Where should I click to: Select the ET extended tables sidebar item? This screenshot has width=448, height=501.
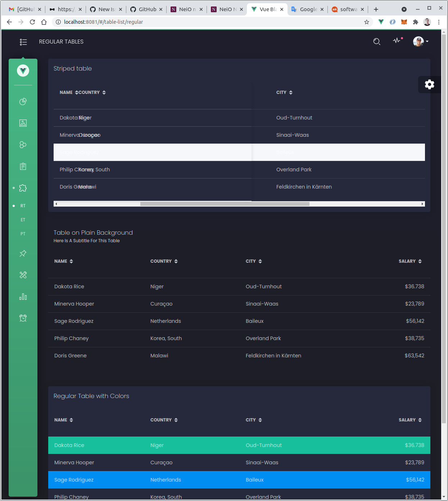click(x=23, y=220)
